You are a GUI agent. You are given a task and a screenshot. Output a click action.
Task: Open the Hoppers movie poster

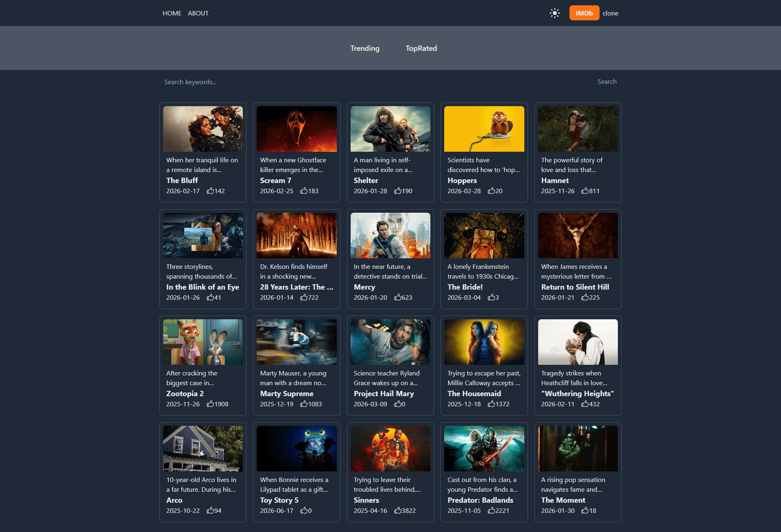(x=484, y=129)
